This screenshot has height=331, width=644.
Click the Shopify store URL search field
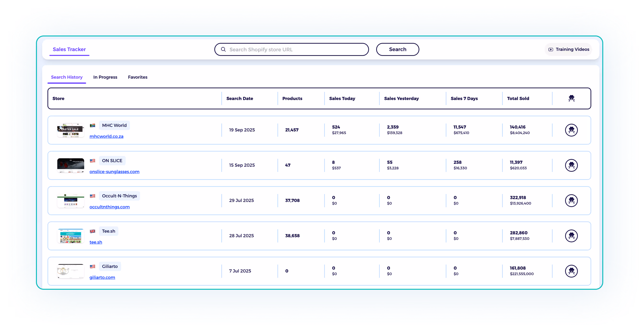[295, 50]
